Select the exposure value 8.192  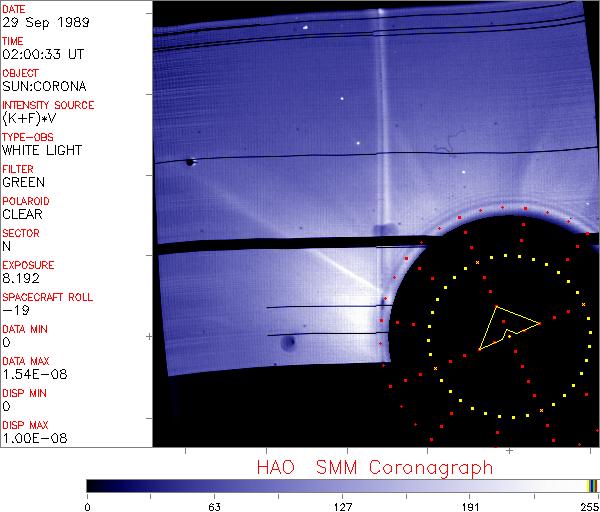coord(21,278)
